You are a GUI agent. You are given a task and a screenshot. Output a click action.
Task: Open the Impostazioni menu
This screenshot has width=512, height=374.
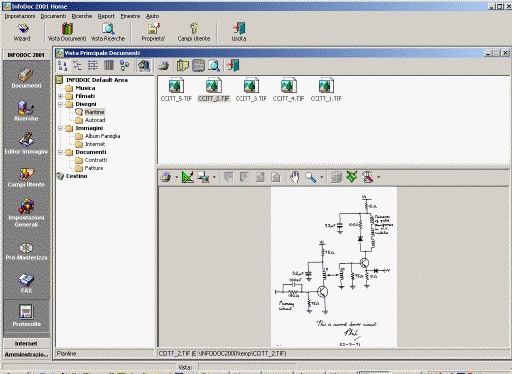(20, 16)
